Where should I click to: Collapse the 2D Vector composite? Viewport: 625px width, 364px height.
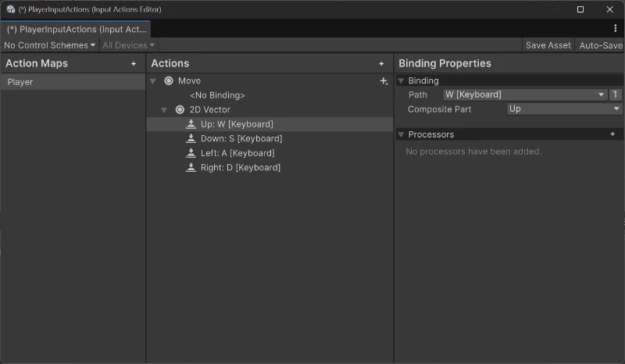tap(164, 110)
